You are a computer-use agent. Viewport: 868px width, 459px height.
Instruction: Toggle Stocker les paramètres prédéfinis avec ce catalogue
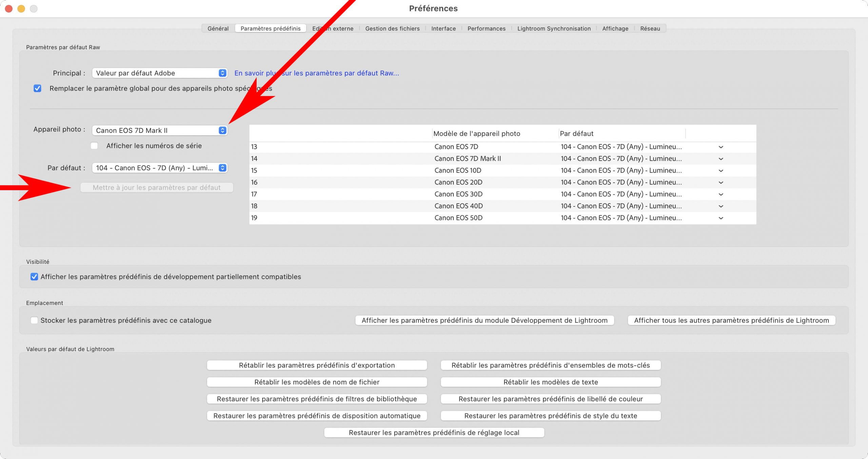[x=34, y=320]
